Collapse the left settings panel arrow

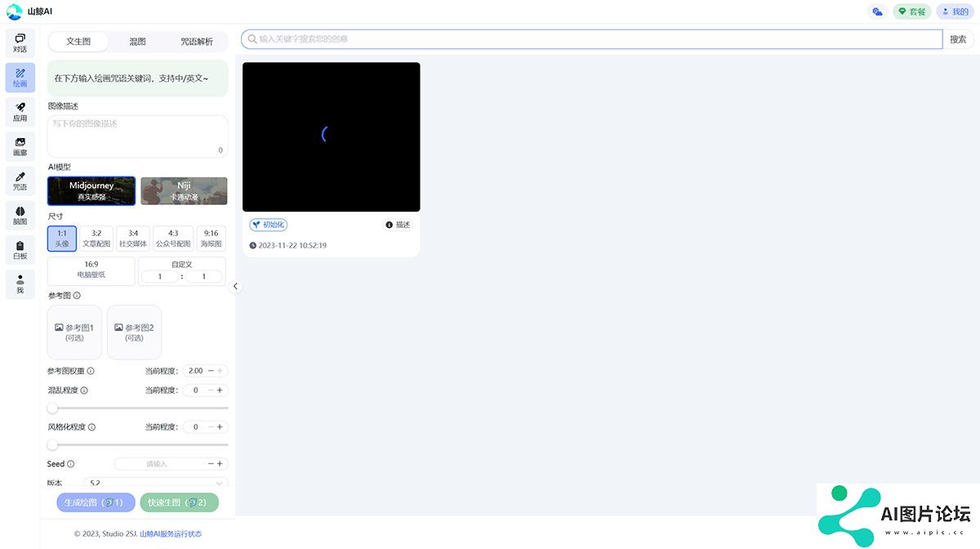235,286
